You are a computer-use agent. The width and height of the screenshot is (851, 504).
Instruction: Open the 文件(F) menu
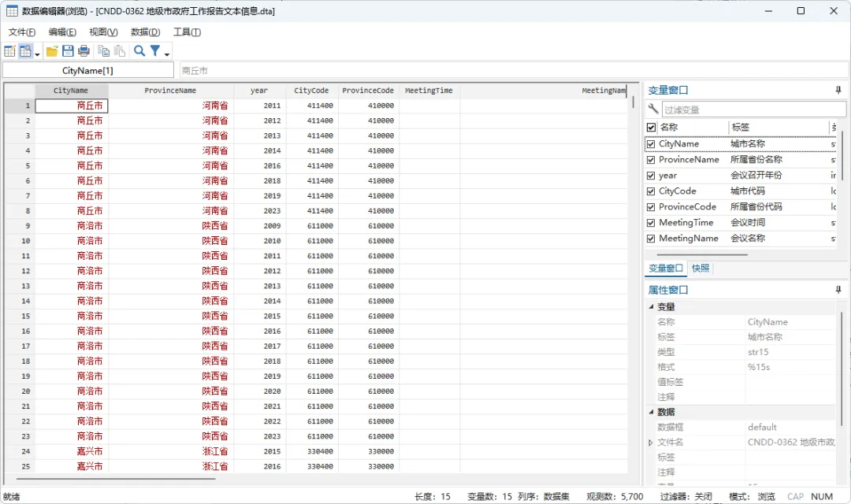22,32
